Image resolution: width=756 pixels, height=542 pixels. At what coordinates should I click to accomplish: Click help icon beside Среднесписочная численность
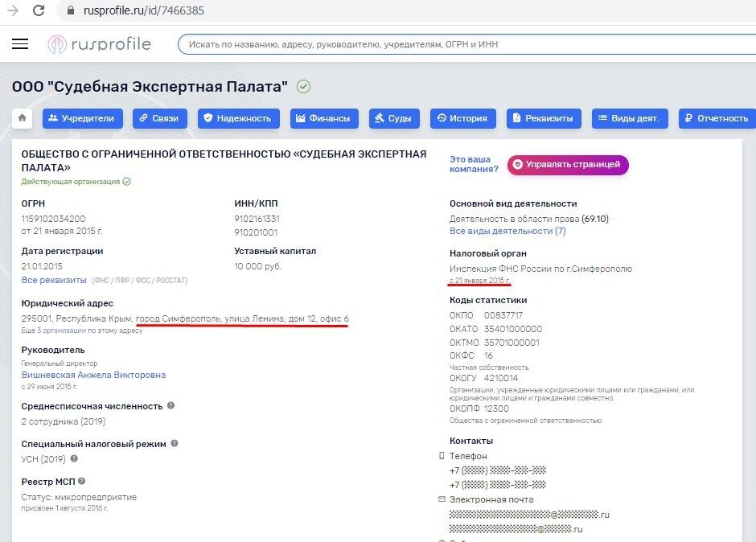click(x=171, y=406)
